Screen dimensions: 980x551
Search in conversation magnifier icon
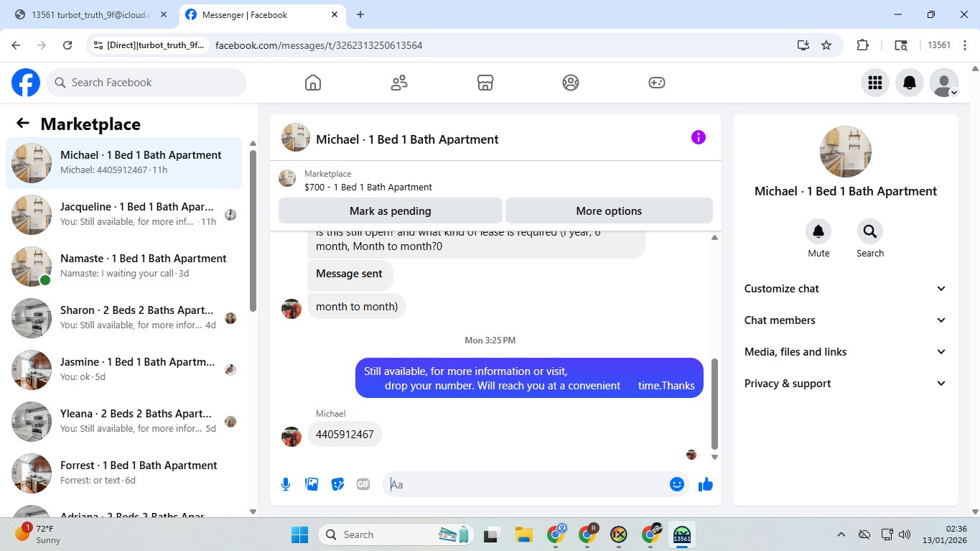870,231
